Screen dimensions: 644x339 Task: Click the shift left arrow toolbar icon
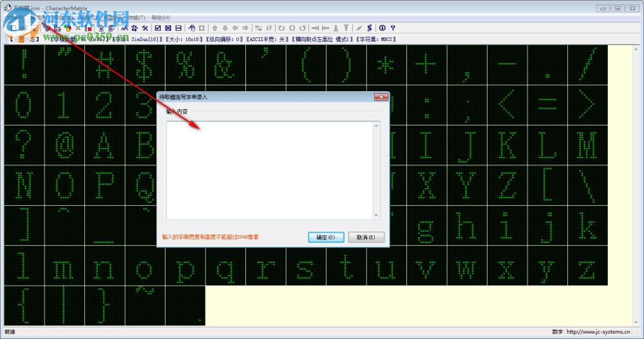point(235,28)
